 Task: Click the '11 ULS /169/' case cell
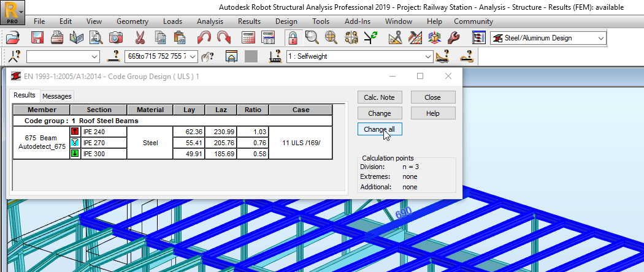301,143
